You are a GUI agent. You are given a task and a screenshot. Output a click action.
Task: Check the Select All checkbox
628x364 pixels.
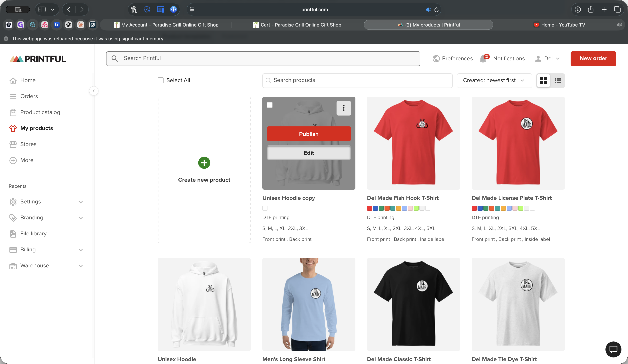161,80
